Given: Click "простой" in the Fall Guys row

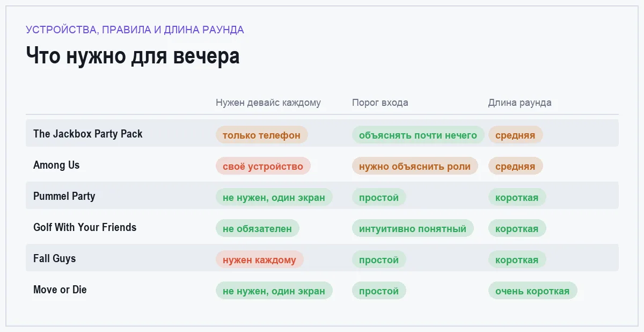Looking at the screenshot, I should (x=379, y=259).
